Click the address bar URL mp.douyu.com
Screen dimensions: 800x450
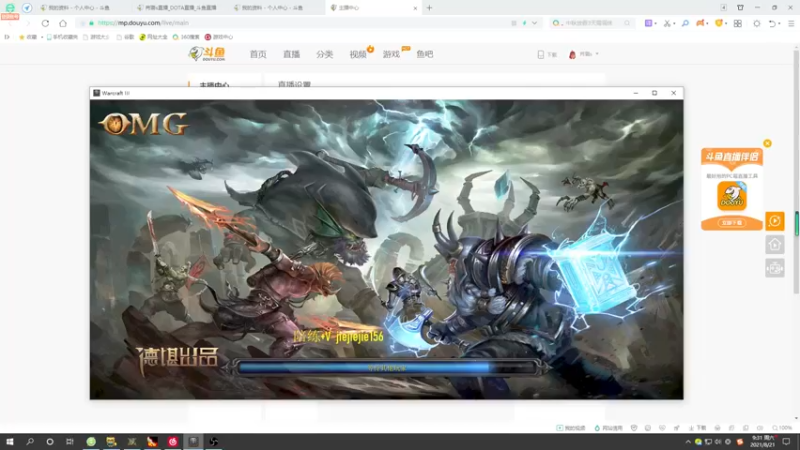pos(143,23)
